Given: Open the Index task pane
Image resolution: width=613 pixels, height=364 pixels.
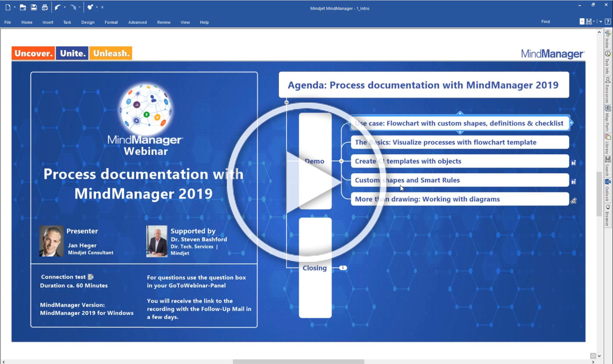Looking at the screenshot, I should 608,39.
